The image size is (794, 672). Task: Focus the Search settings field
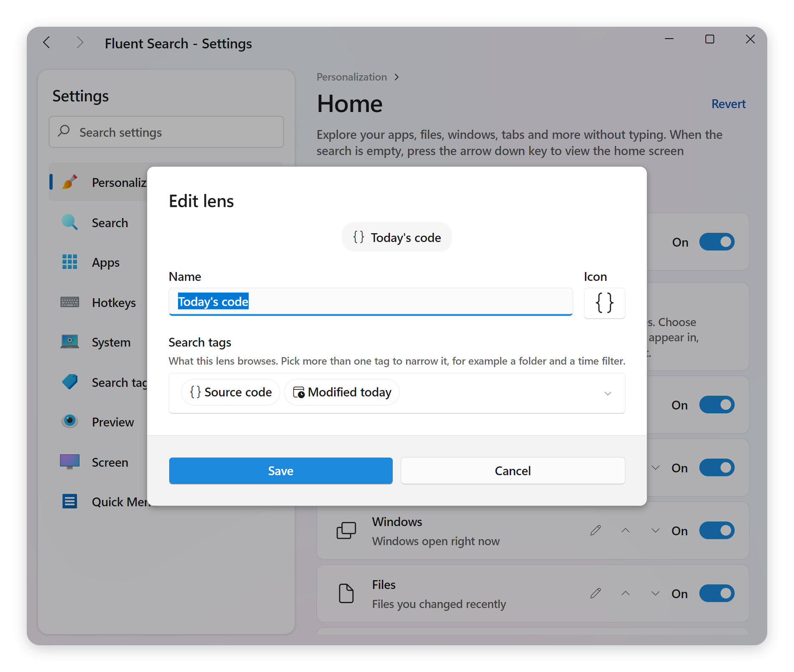coord(166,132)
